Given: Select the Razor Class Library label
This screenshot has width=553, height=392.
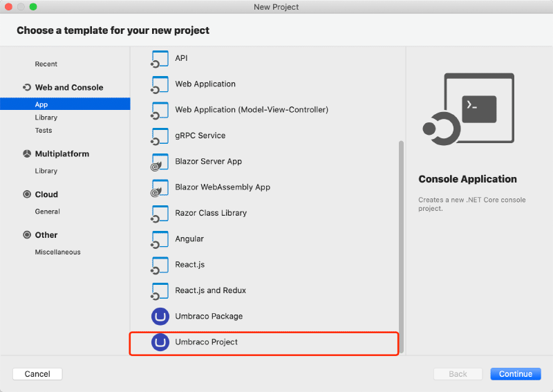Looking at the screenshot, I should (x=211, y=213).
